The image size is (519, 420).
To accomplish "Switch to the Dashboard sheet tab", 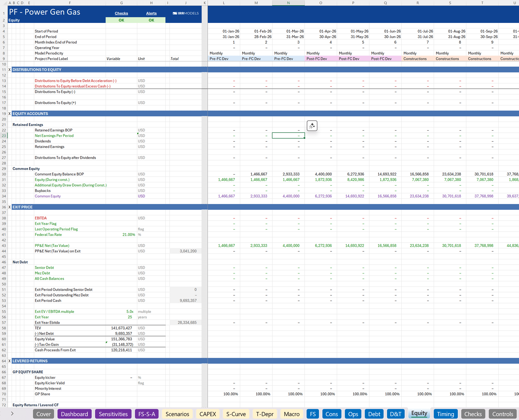I will 74,414.
